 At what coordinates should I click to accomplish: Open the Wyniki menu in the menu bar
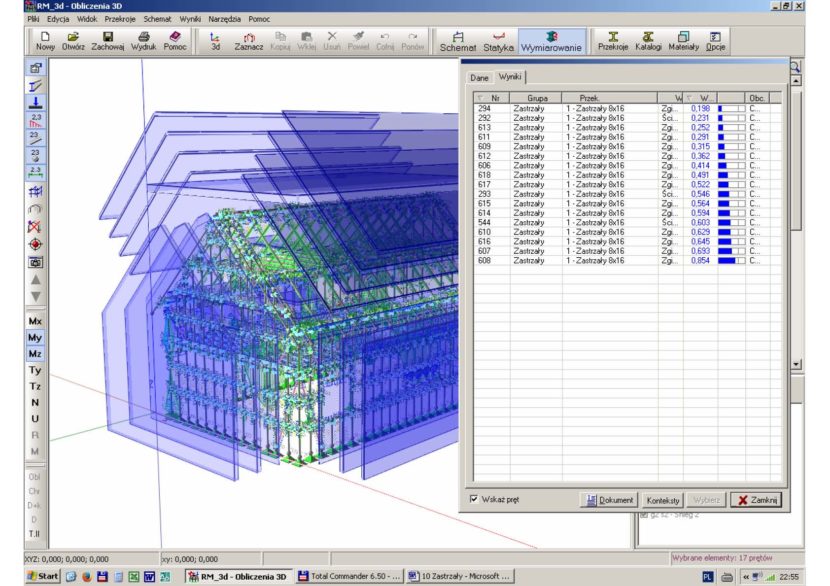[x=190, y=19]
